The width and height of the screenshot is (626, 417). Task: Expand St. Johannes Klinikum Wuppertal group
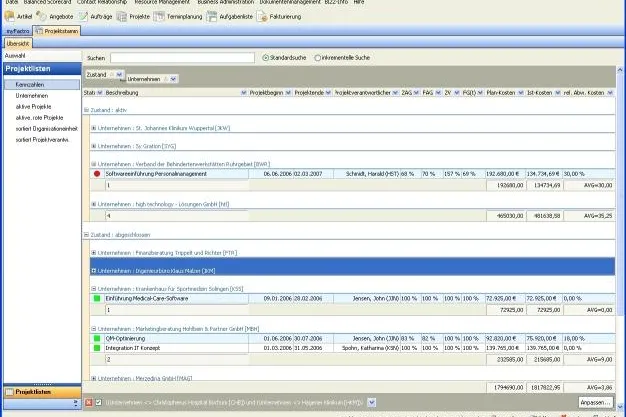click(x=94, y=128)
